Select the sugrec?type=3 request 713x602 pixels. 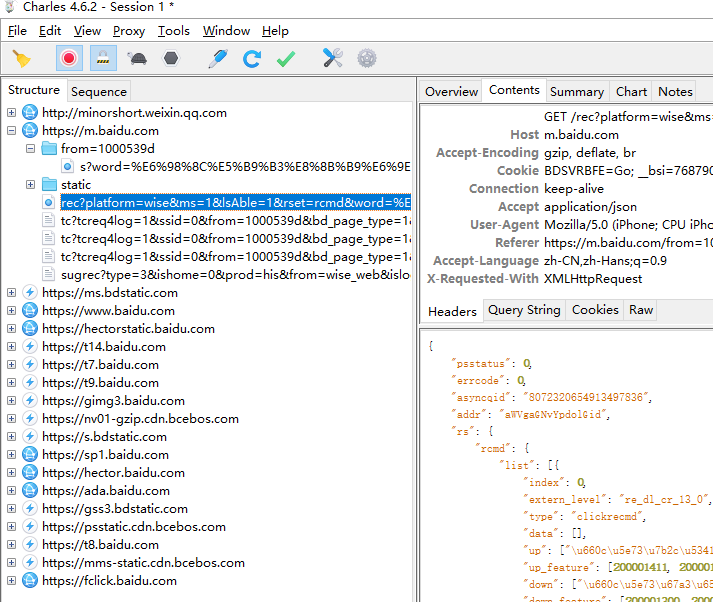[236, 275]
